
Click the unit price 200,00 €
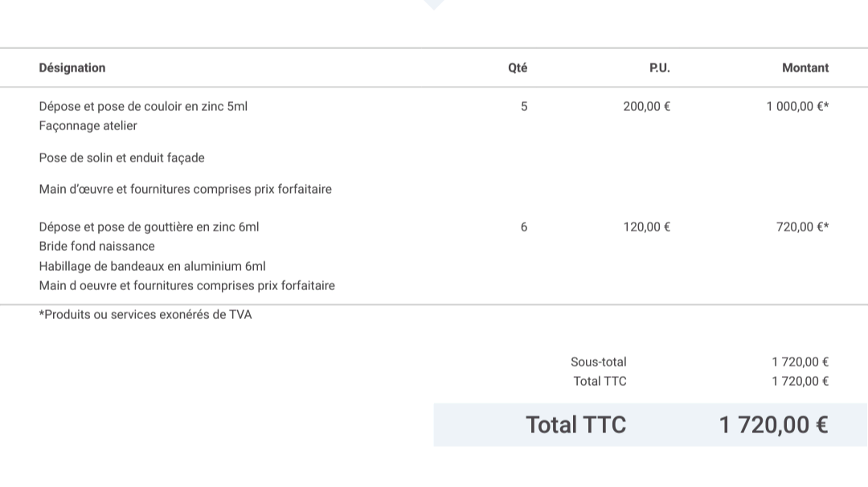point(646,106)
